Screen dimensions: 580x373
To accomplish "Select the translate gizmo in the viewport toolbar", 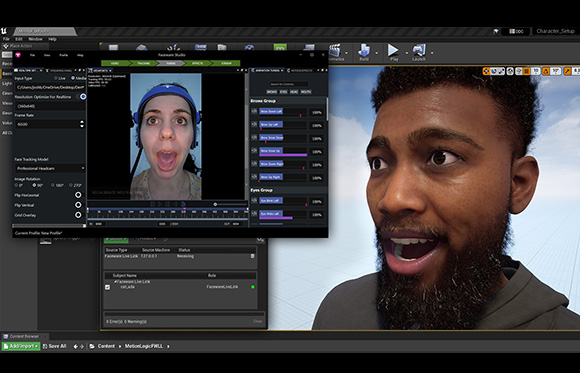I will [486, 71].
